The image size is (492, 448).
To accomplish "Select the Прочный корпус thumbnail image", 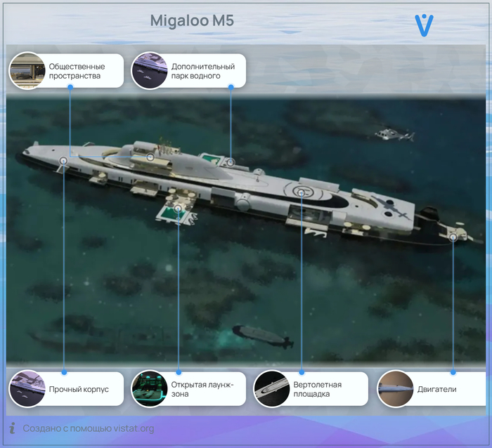I will [x=27, y=389].
